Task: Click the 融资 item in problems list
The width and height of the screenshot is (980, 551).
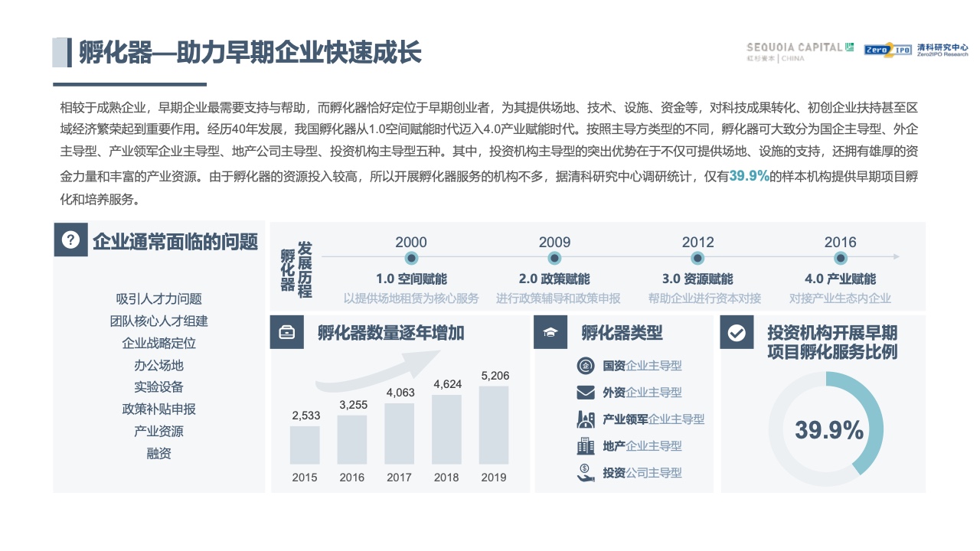Action: point(159,453)
